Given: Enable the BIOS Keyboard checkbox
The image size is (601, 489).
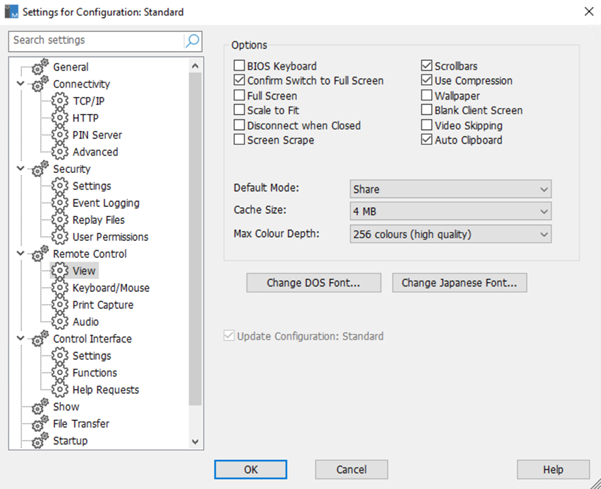Looking at the screenshot, I should [x=239, y=65].
